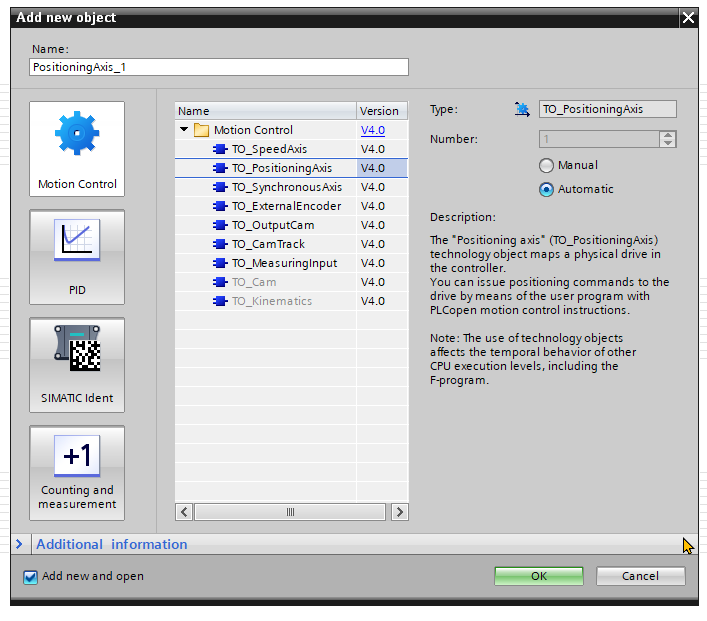Viewport: 707px width, 621px height.
Task: Click the TO_PositioningAxis object icon
Action: pos(220,168)
